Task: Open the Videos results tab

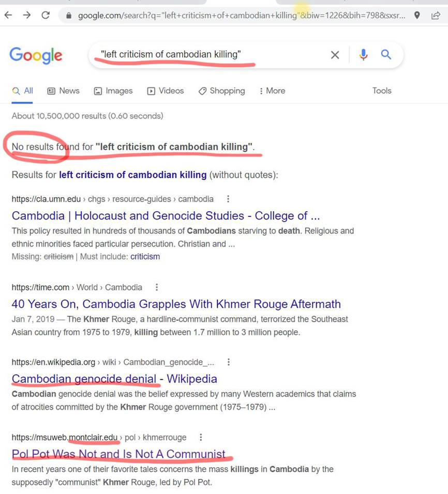Action: [x=165, y=91]
